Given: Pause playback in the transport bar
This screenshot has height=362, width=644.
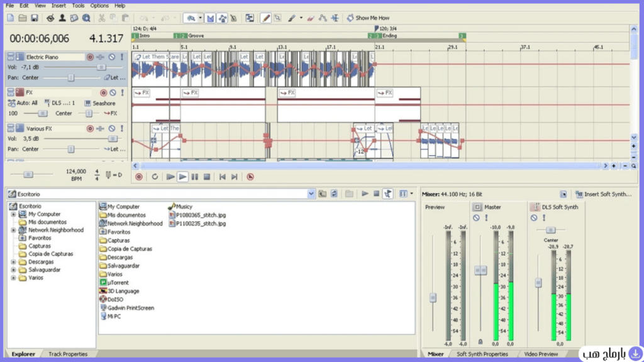Looking at the screenshot, I should tap(195, 177).
